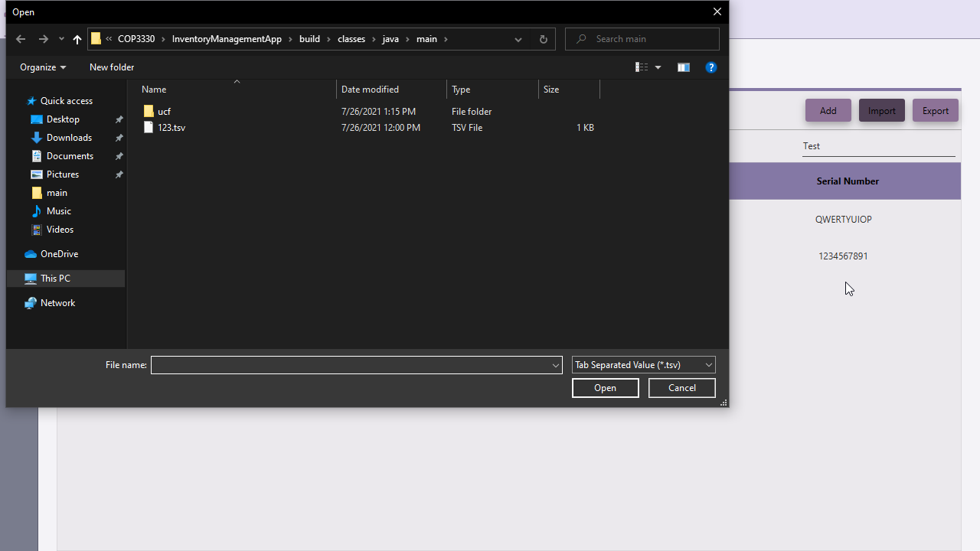This screenshot has width=980, height=551.
Task: Click java in the address path
Action: [390, 39]
